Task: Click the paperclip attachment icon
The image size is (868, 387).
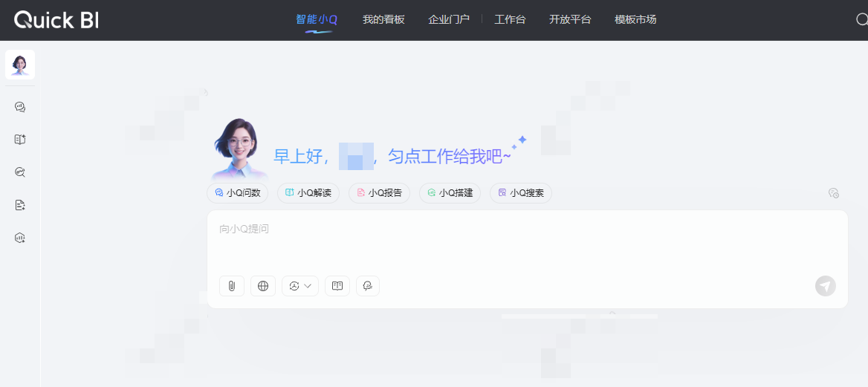Action: pyautogui.click(x=231, y=286)
